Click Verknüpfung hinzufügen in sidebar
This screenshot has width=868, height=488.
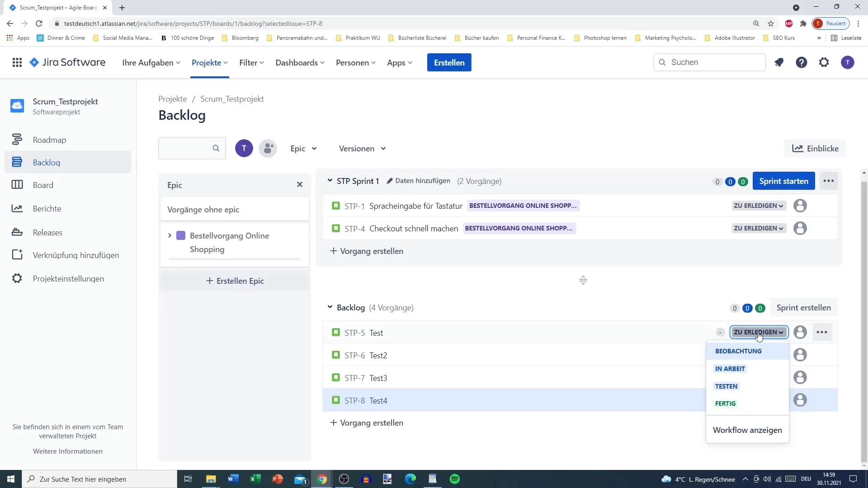click(x=75, y=254)
